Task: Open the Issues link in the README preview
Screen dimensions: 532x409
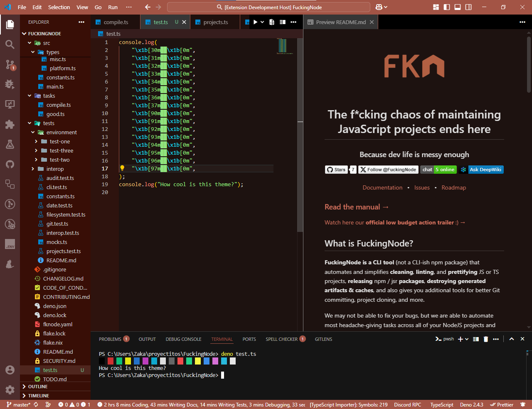Action: coord(422,187)
